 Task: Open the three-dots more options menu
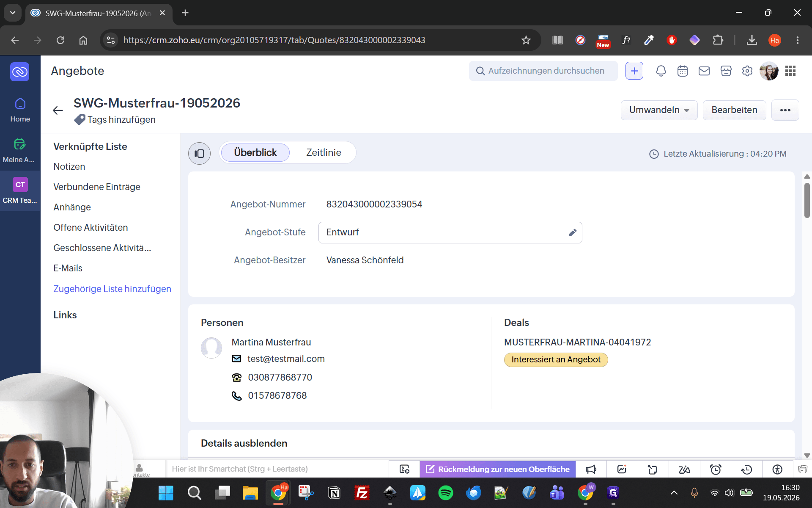pyautogui.click(x=785, y=110)
